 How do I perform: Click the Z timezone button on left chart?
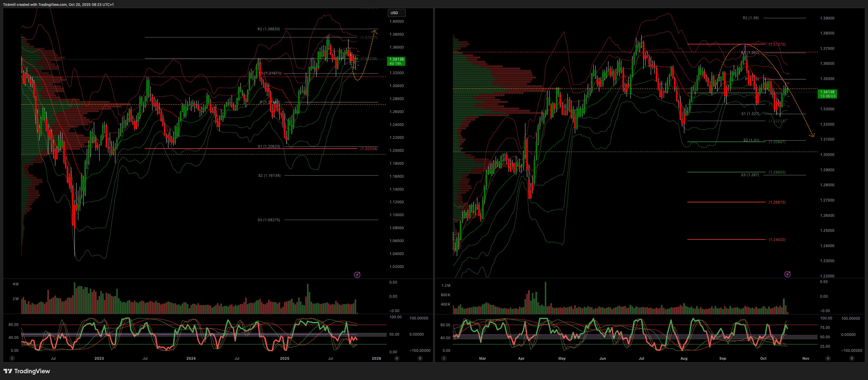[12, 358]
